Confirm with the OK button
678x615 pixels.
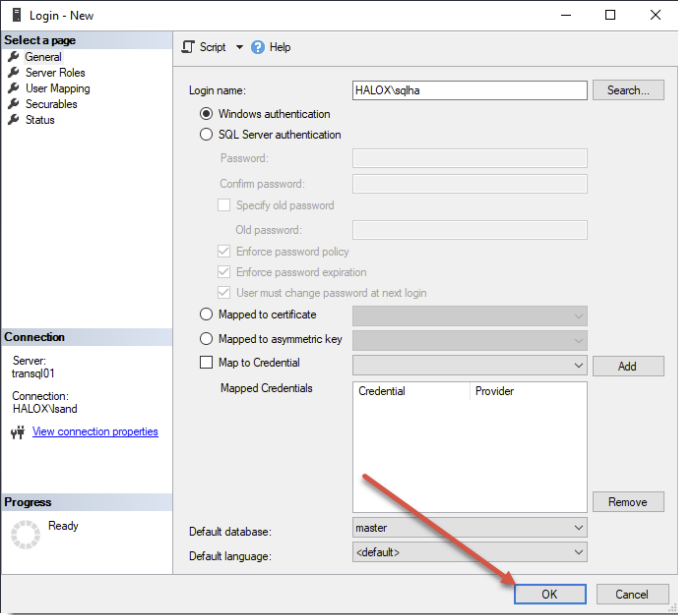[x=550, y=594]
